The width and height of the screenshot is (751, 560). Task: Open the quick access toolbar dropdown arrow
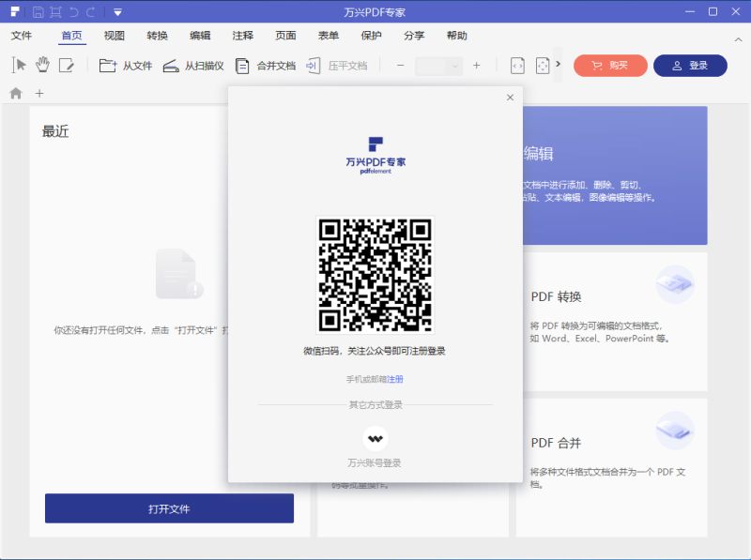pos(116,11)
